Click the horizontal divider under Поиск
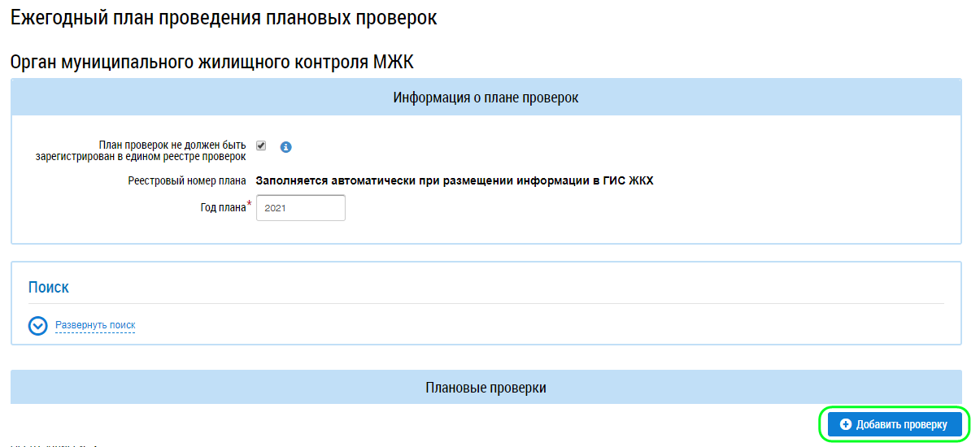 pos(486,303)
